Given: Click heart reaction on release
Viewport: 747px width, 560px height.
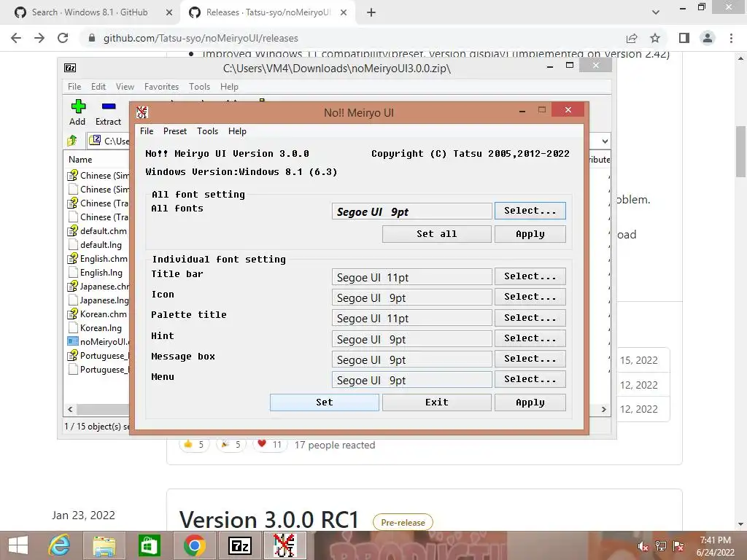Looking at the screenshot, I should pyautogui.click(x=270, y=445).
